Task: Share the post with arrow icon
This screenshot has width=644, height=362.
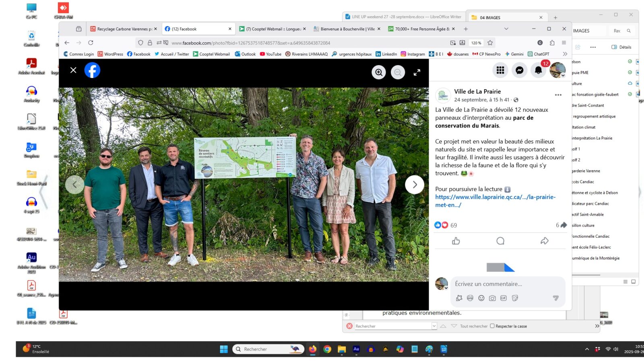Action: pyautogui.click(x=544, y=241)
